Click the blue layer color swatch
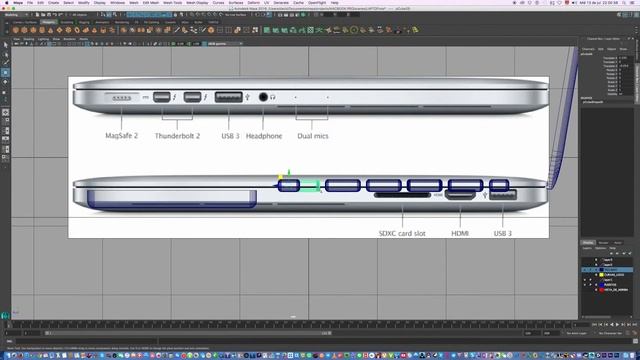The image size is (640, 360). pos(601,284)
